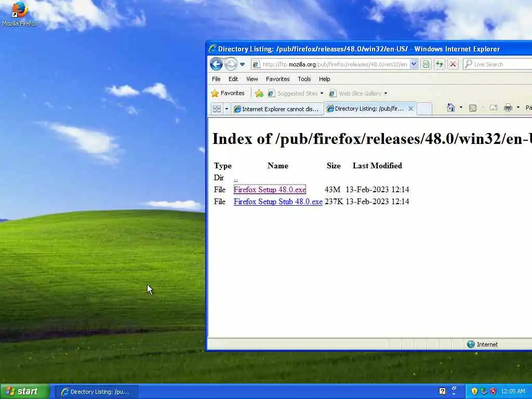Click the Internet zone status bar entry

(483, 344)
